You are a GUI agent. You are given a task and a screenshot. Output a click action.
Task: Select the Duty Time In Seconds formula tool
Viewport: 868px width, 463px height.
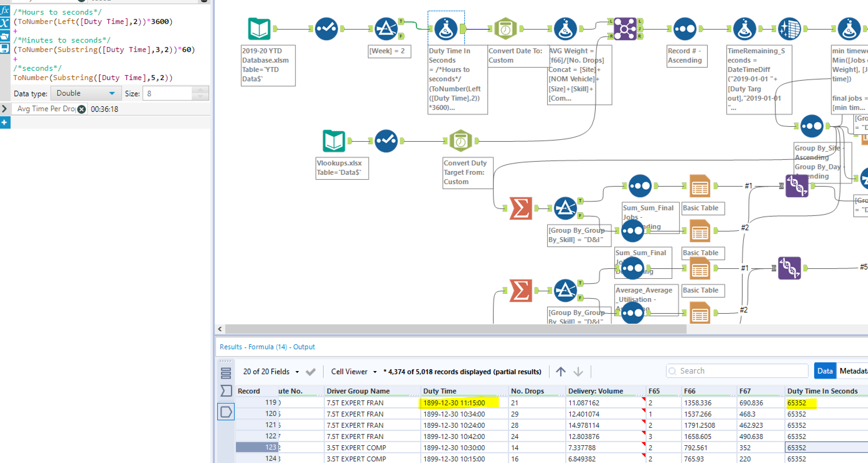(x=445, y=29)
